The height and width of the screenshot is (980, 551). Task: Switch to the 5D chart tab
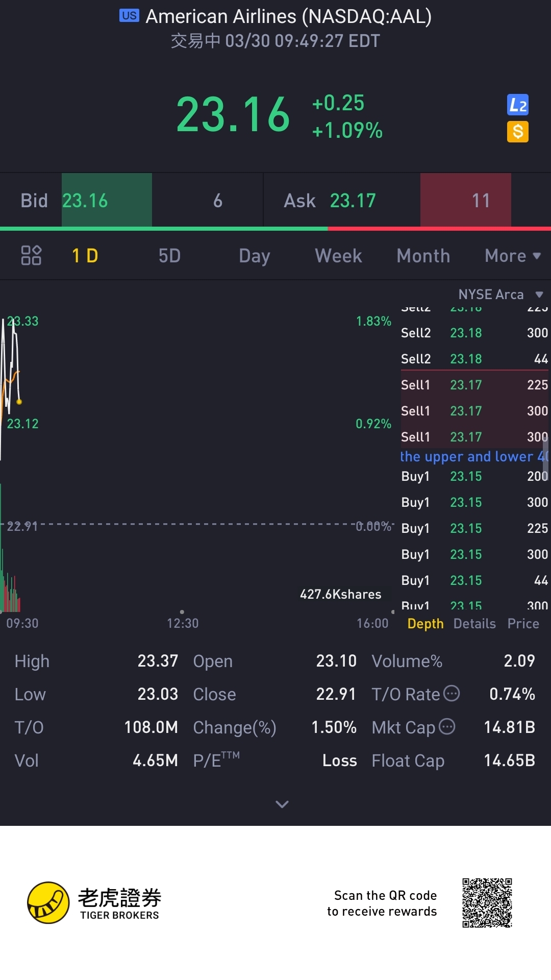pyautogui.click(x=170, y=256)
